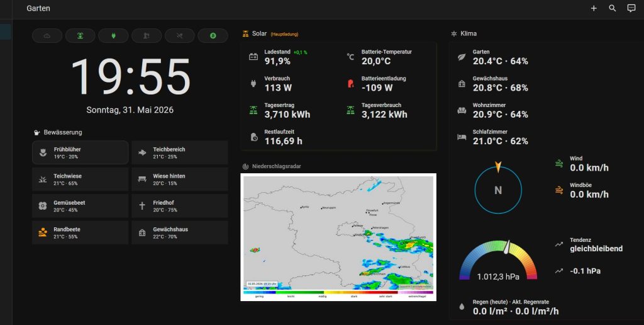Viewport: 644px width, 325px height.
Task: Click the Friedhof cross icon
Action: [x=142, y=206]
